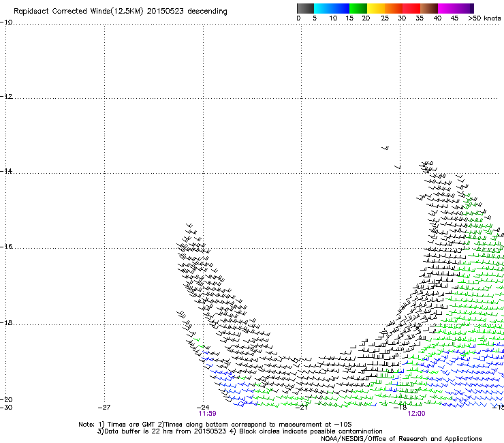The image size is (504, 443).
Task: Click the -12 latitude axis label
Action: pos(6,96)
